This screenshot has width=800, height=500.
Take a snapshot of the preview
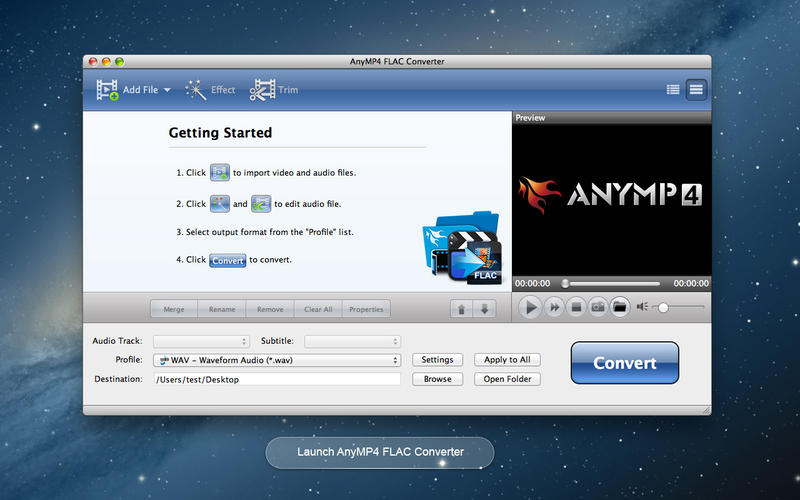point(597,307)
